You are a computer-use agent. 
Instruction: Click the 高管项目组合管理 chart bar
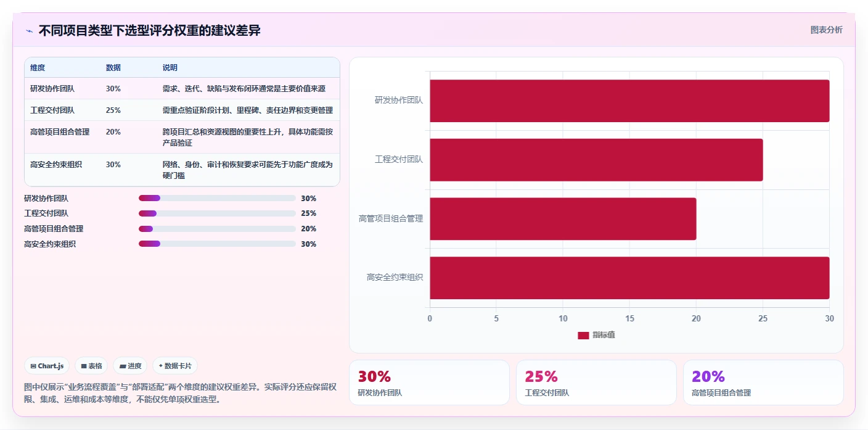(x=563, y=219)
